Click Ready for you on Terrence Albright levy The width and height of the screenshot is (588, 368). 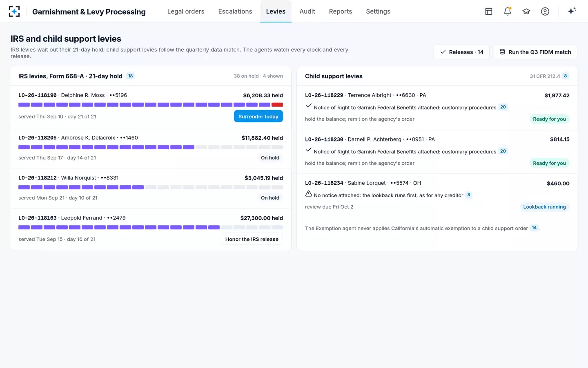[549, 119]
